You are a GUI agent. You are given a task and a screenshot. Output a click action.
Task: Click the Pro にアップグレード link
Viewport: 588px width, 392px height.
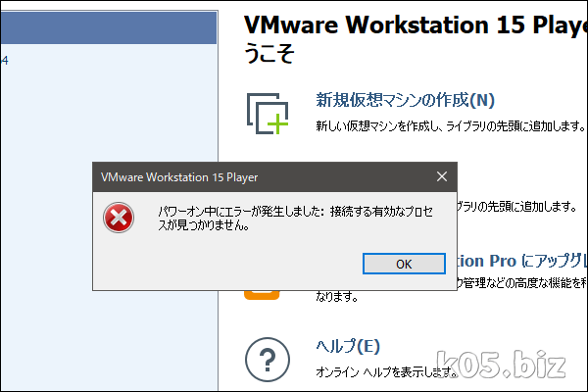pyautogui.click(x=522, y=261)
